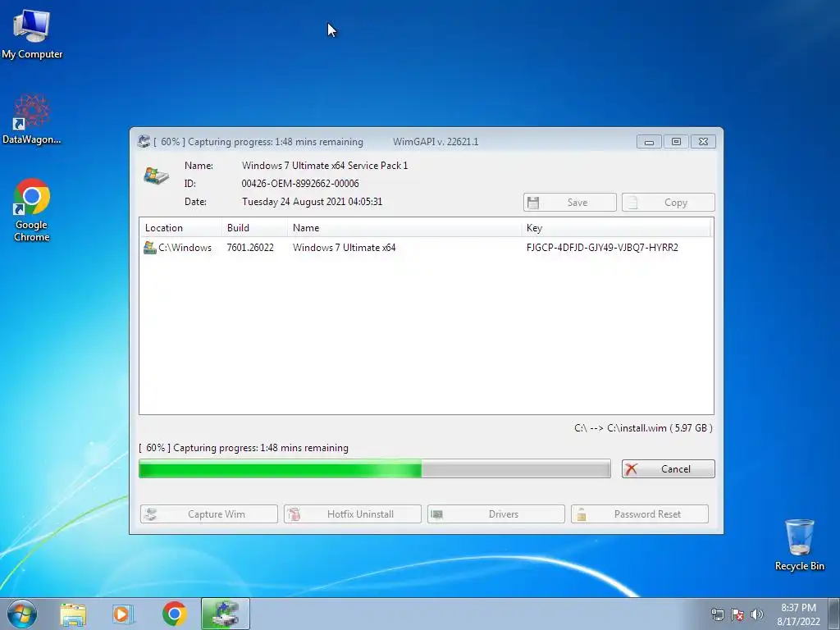Click the Save button
This screenshot has height=630, width=840.
569,203
